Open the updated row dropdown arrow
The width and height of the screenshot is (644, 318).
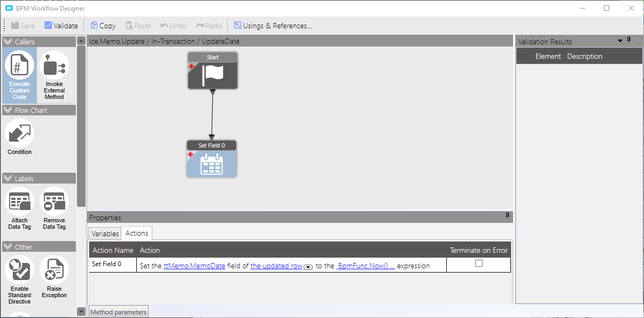coord(308,267)
